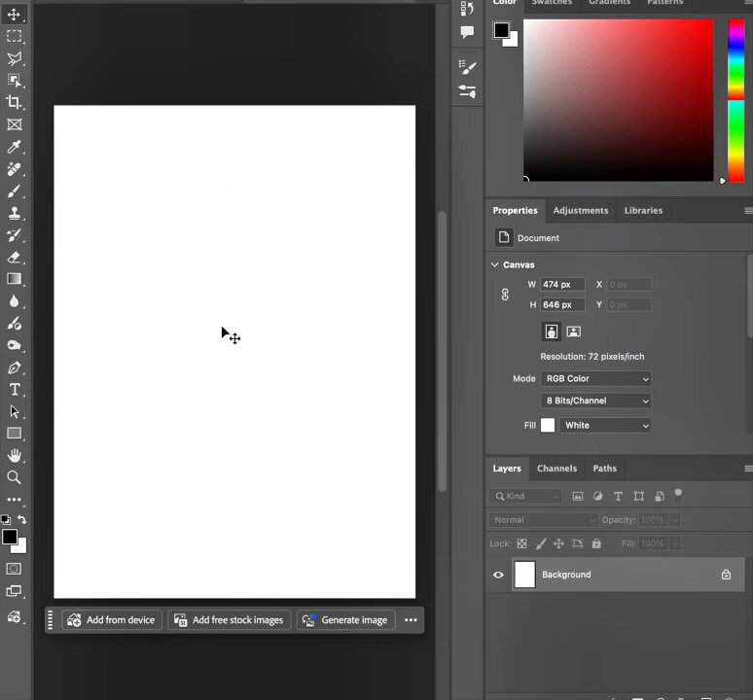The width and height of the screenshot is (753, 700).
Task: Hide the Background layer with eye icon
Action: pos(498,575)
